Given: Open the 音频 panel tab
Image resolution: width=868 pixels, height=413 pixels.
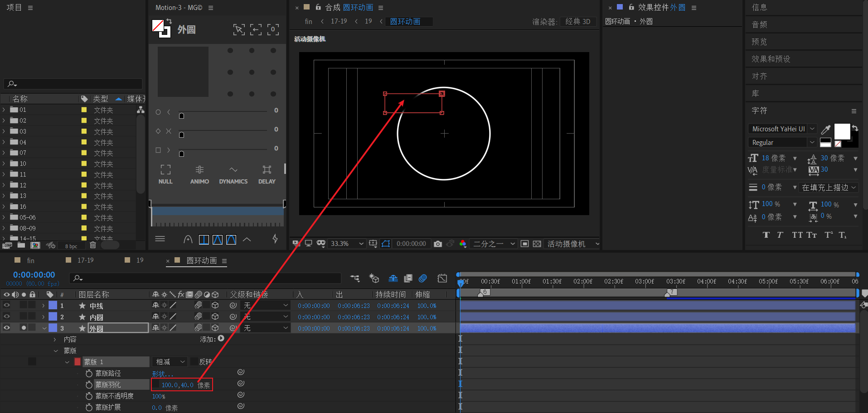Looking at the screenshot, I should pyautogui.click(x=759, y=24).
